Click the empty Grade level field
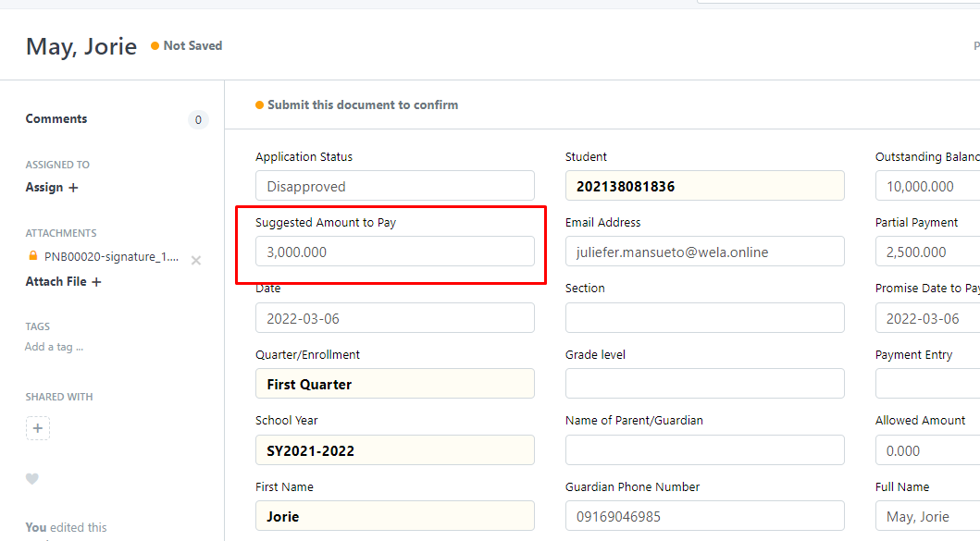This screenshot has width=980, height=541. point(705,384)
